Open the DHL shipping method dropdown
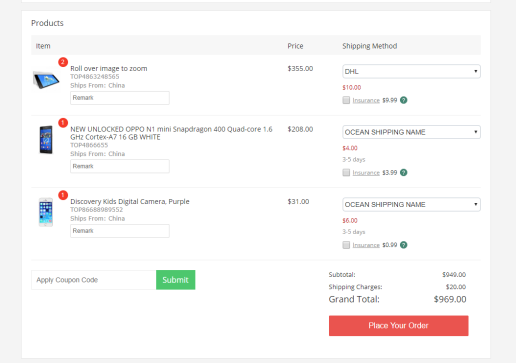The image size is (516, 364). (411, 71)
